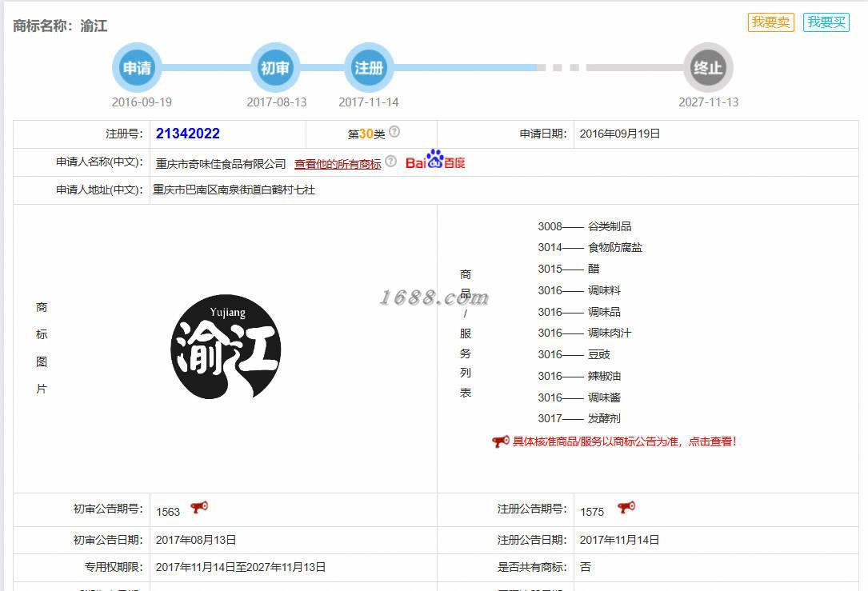The width and height of the screenshot is (868, 591).
Task: Click the 我要卖 button
Action: click(x=770, y=22)
